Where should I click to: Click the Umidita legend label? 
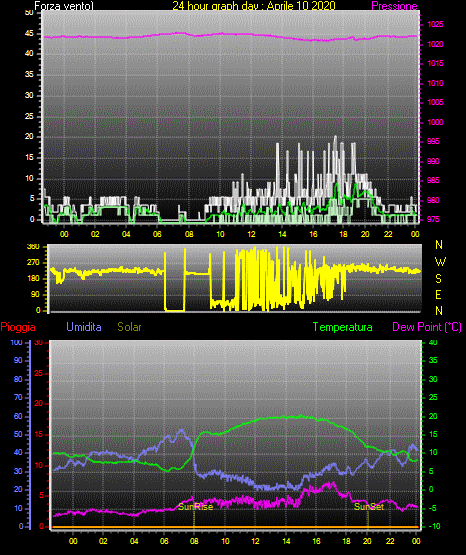pos(84,327)
